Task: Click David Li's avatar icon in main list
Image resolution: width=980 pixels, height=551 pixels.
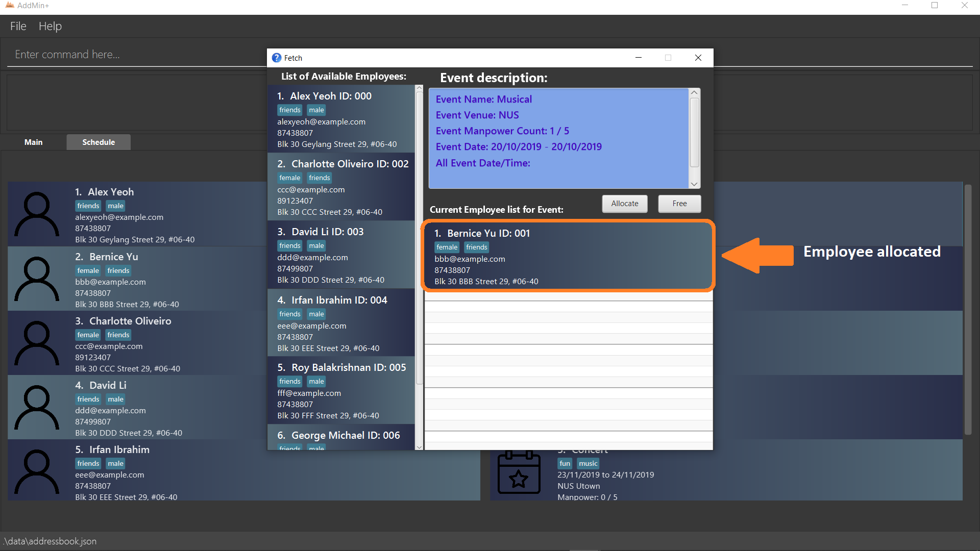Action: (37, 407)
